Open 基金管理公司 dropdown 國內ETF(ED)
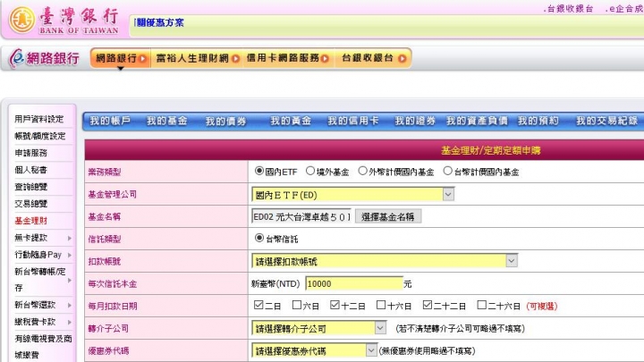Image resolution: width=644 pixels, height=362 pixels. tap(352, 195)
